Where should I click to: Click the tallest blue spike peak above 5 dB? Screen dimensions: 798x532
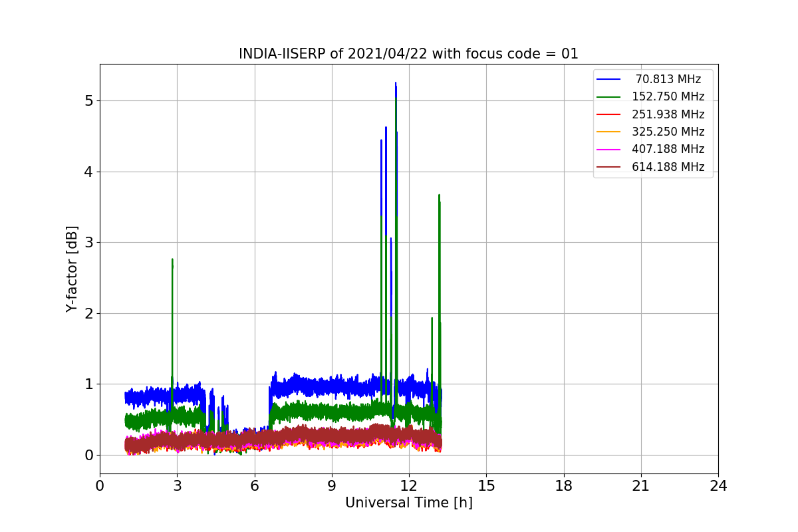click(x=396, y=83)
